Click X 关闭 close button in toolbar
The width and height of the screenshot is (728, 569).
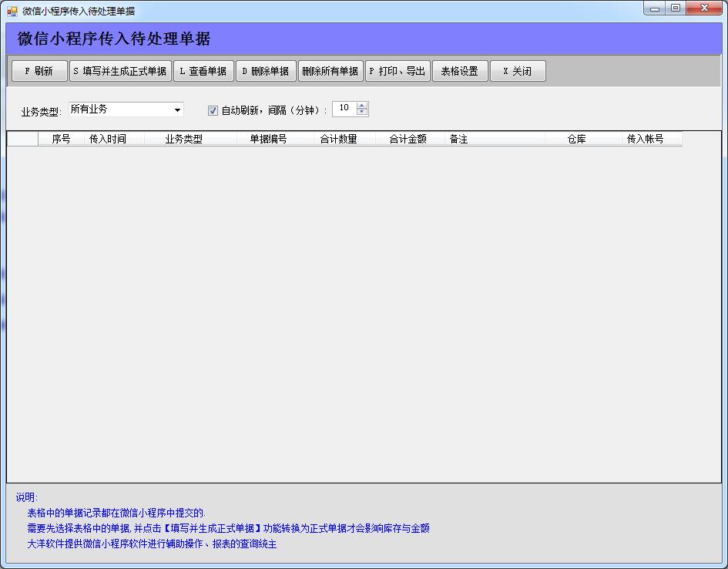point(518,71)
